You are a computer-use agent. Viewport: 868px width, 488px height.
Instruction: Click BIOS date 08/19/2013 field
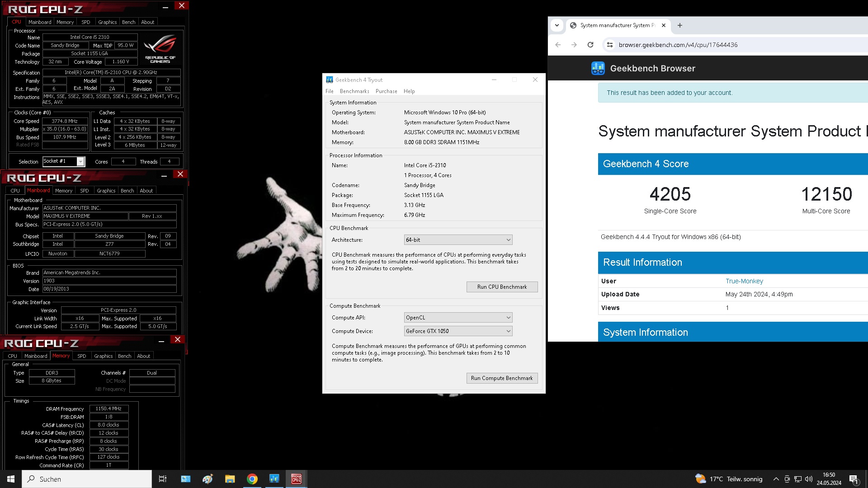click(109, 289)
